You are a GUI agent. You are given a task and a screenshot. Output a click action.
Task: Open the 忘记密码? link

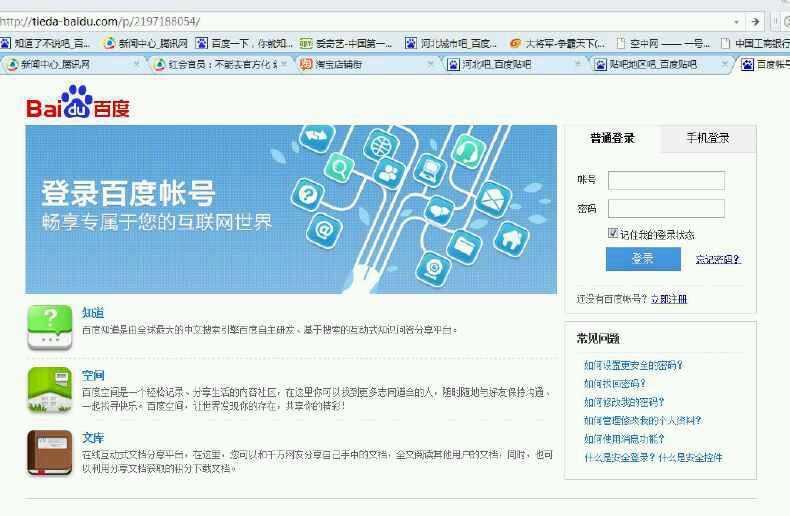coord(718,259)
